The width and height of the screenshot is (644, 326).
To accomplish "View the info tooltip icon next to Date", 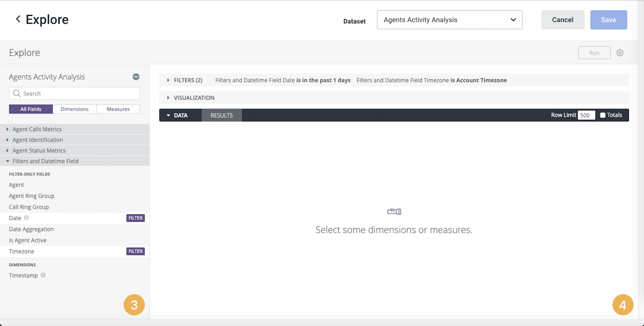I will pyautogui.click(x=26, y=218).
